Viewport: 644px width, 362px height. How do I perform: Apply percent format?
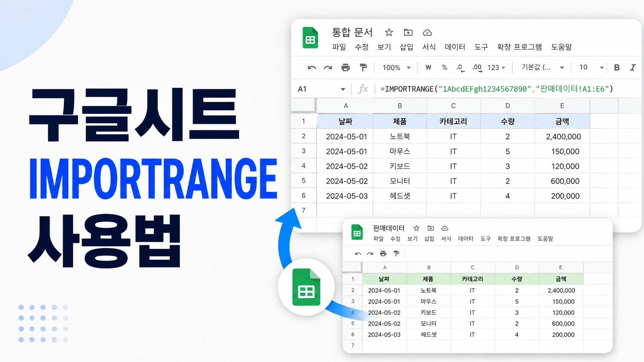point(444,67)
